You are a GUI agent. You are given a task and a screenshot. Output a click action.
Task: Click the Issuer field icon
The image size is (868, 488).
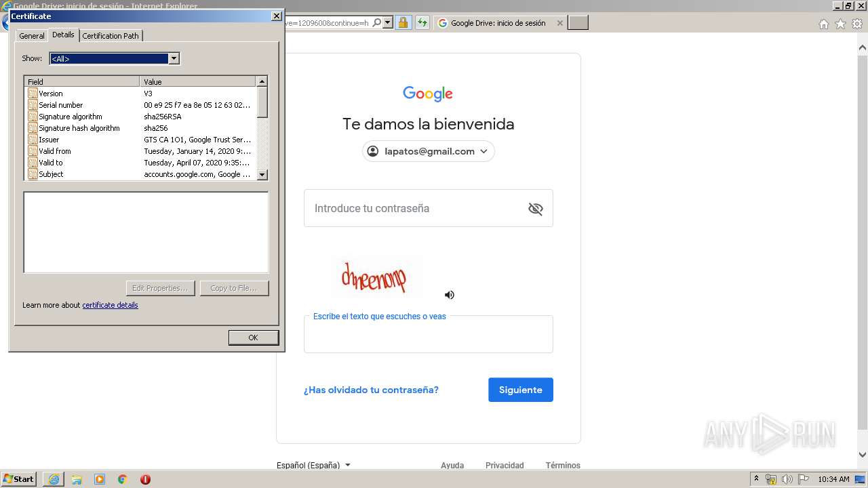33,140
